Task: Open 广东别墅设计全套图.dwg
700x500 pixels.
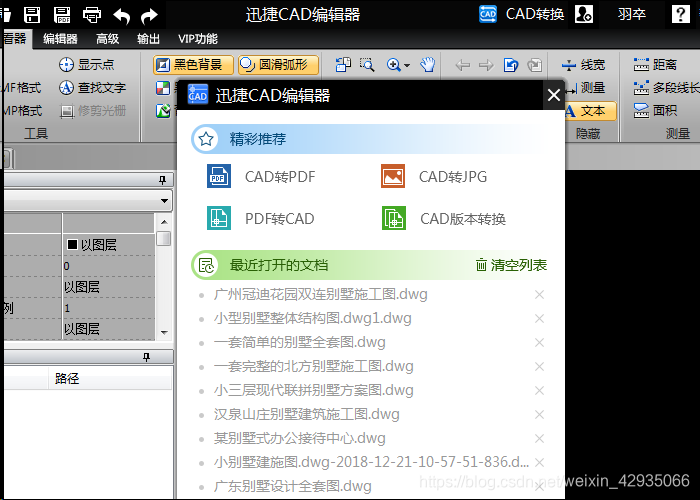Action: [x=292, y=487]
